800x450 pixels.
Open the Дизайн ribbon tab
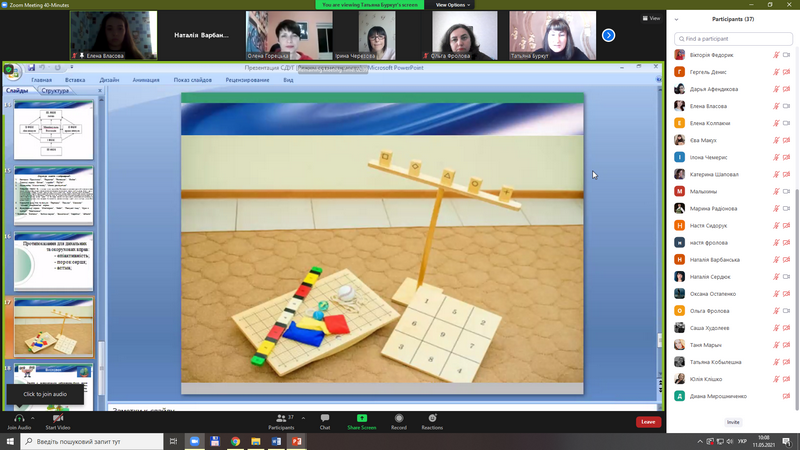coord(109,80)
